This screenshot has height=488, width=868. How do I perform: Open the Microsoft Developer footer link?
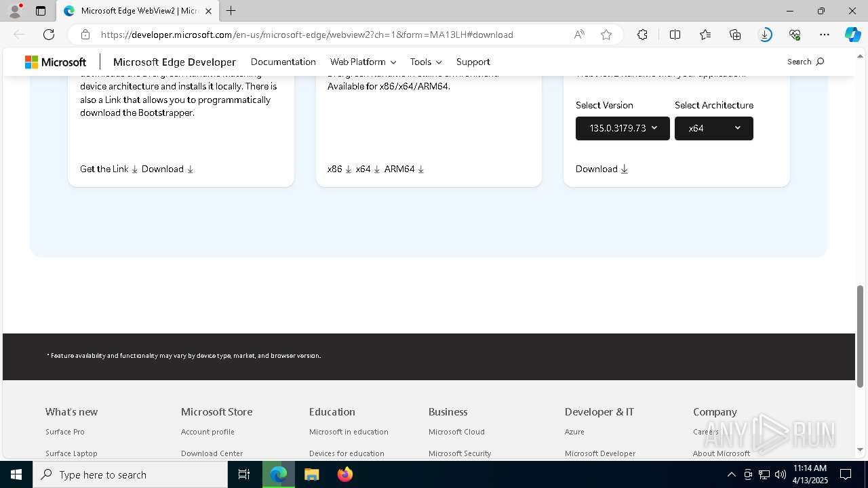tap(600, 453)
